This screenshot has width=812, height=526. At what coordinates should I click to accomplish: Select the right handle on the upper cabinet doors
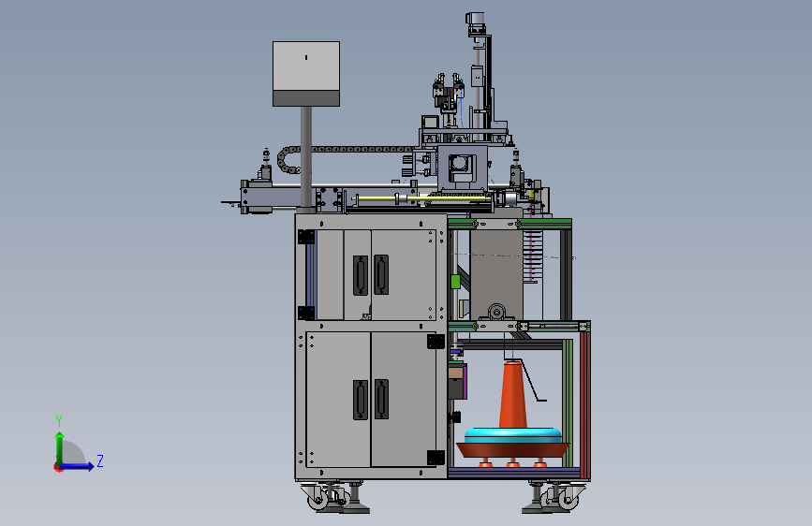click(381, 274)
